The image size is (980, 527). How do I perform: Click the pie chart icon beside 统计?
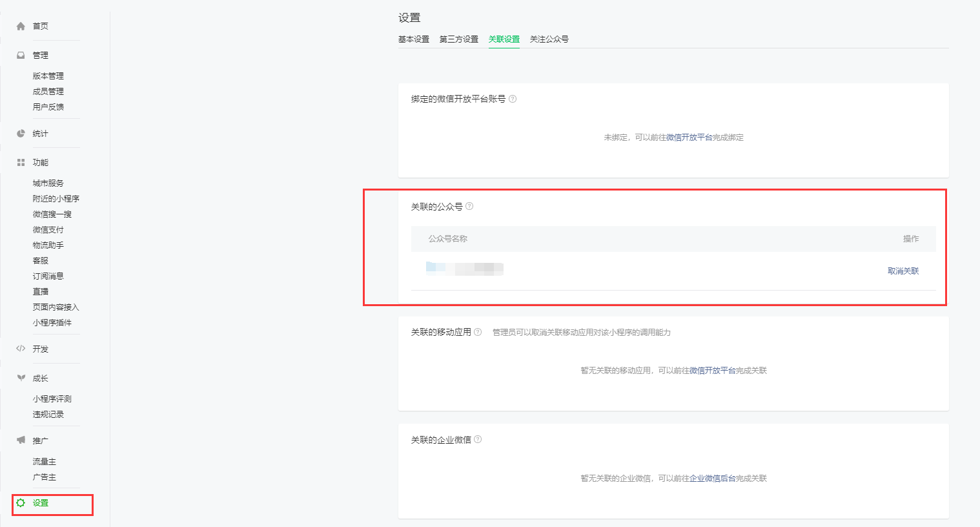(21, 133)
